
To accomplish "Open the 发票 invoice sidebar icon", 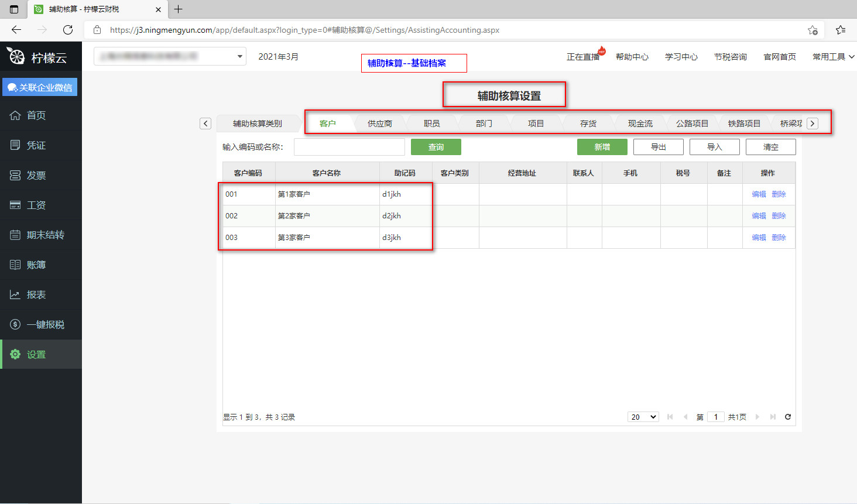I will tap(15, 175).
